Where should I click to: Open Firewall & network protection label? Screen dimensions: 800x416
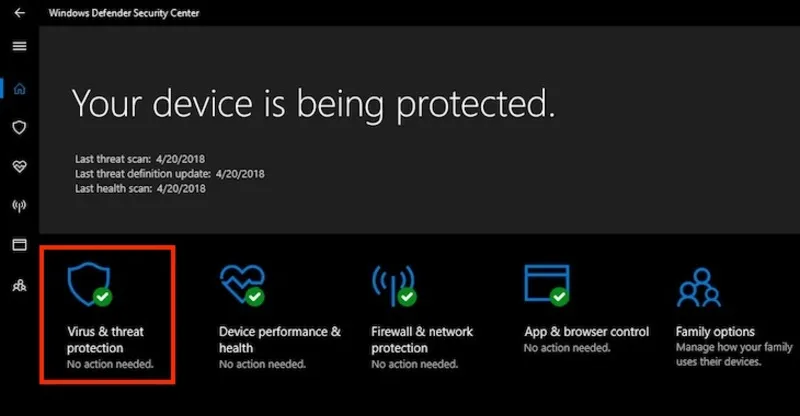click(x=422, y=339)
